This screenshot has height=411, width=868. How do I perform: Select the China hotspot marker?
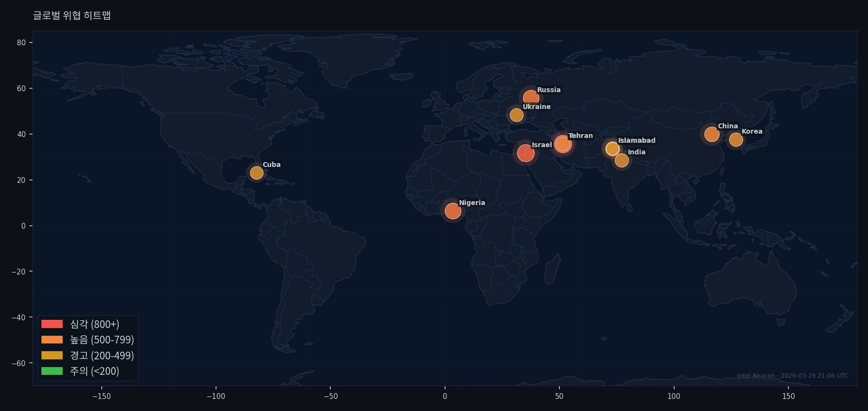712,134
